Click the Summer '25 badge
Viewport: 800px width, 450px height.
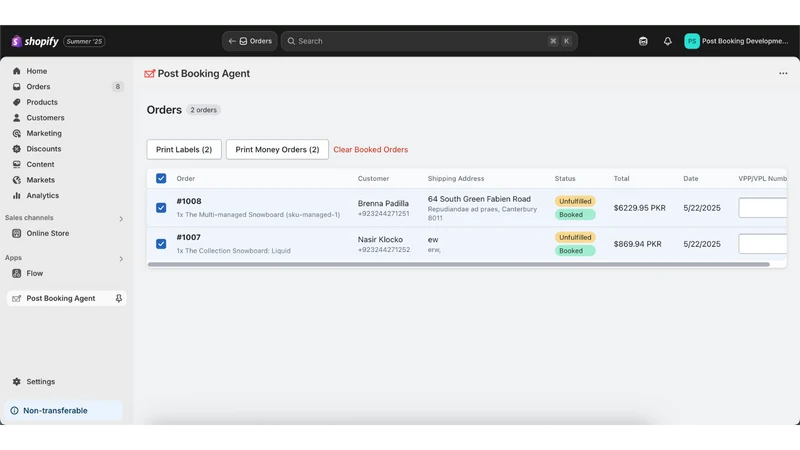(x=84, y=41)
